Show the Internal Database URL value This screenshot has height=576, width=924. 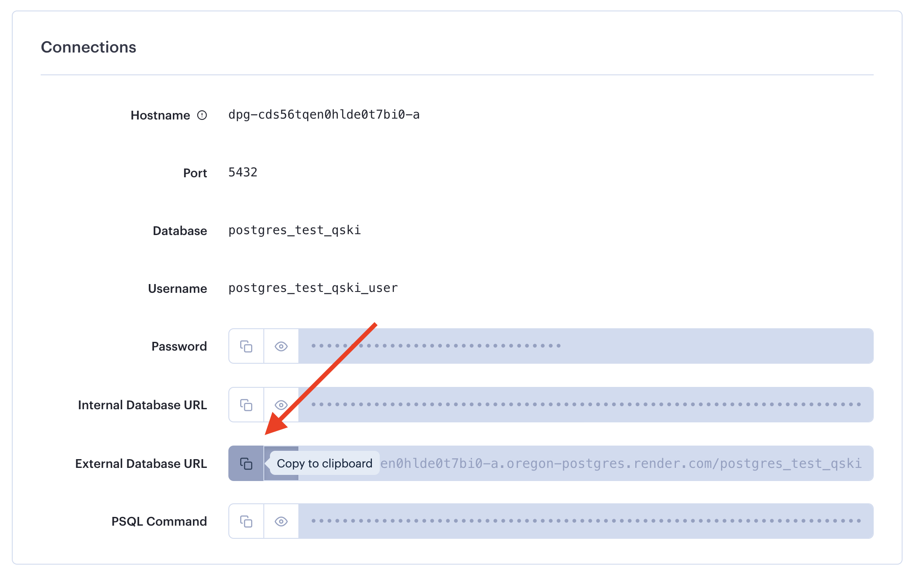coord(281,405)
